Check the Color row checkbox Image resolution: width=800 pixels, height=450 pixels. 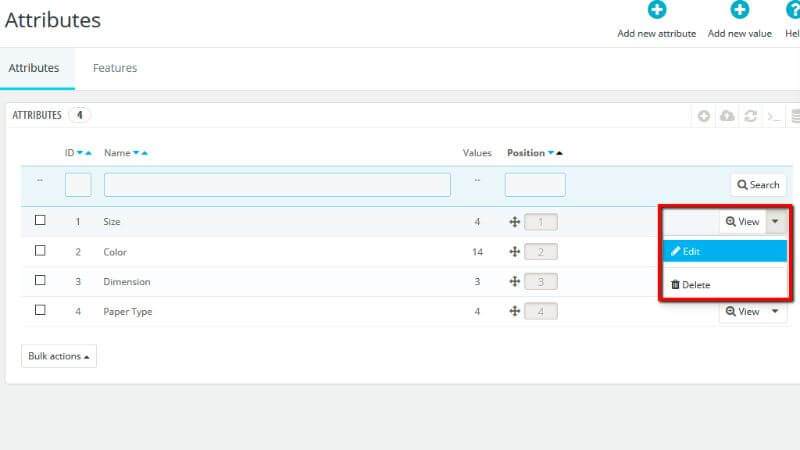pos(40,251)
